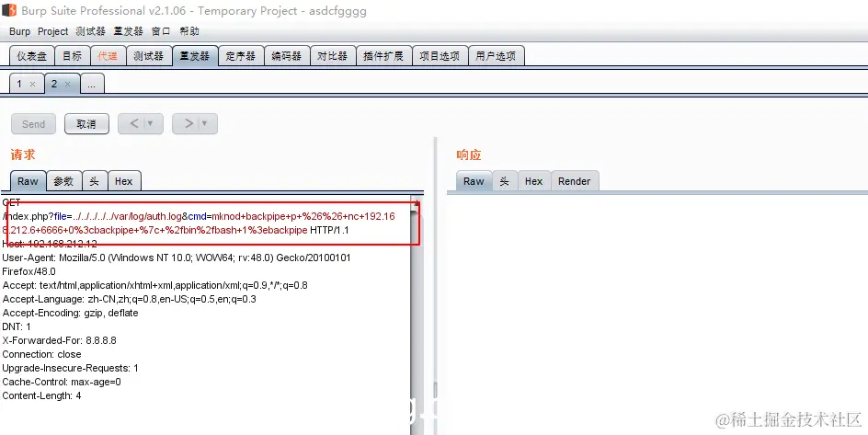The image size is (868, 435).
Task: Select the response Raw tab
Action: pos(474,181)
